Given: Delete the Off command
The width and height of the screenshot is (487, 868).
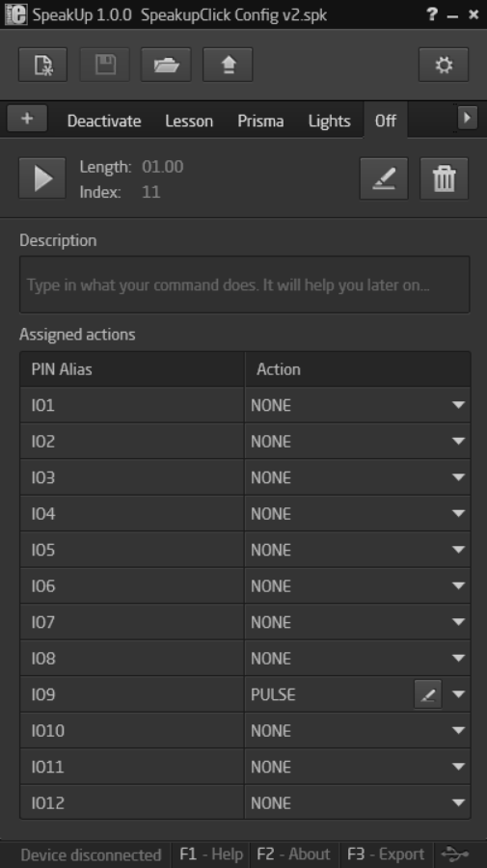Looking at the screenshot, I should (x=444, y=178).
